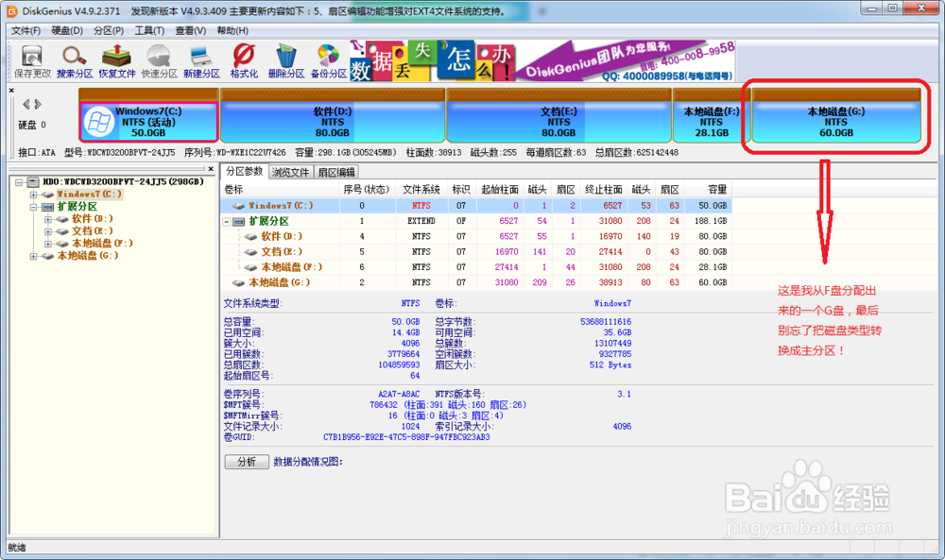Collapse the 扩展分区 tree node
945x560 pixels.
pyautogui.click(x=34, y=207)
